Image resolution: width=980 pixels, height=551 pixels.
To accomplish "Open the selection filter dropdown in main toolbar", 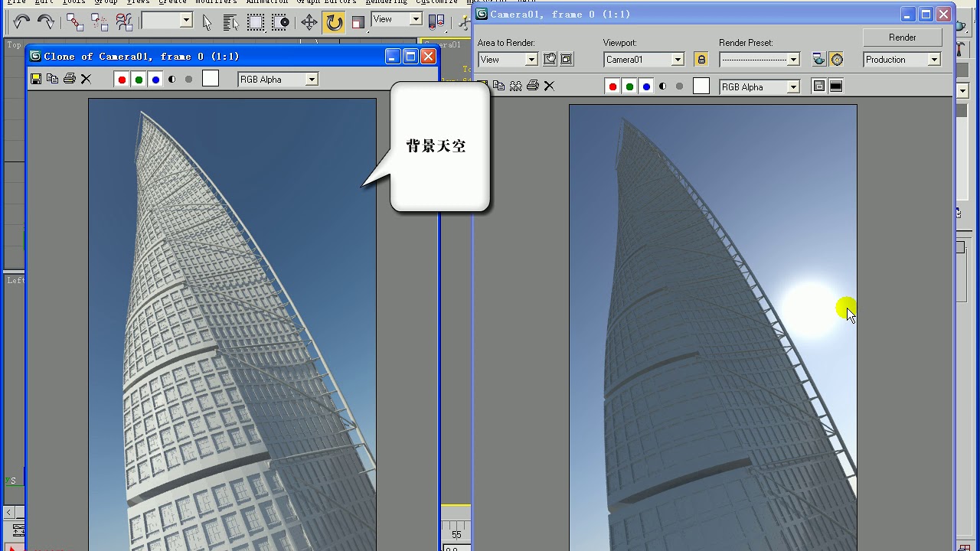I will 166,21.
